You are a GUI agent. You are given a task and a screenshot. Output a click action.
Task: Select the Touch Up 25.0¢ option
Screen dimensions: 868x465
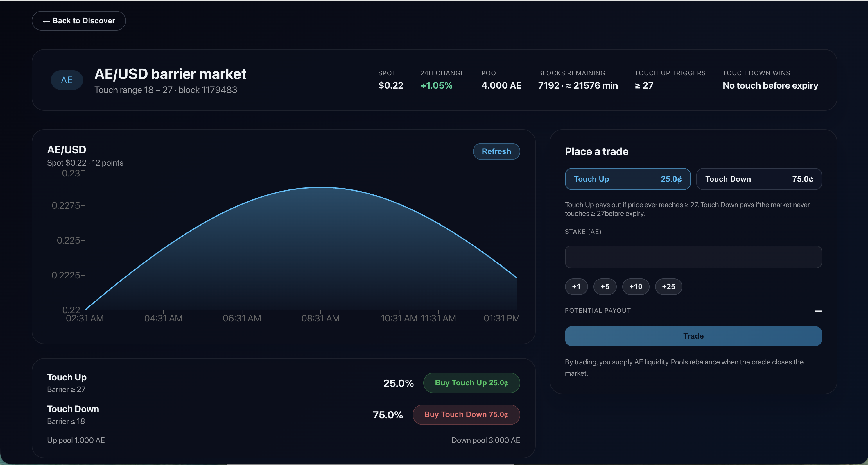[627, 179]
